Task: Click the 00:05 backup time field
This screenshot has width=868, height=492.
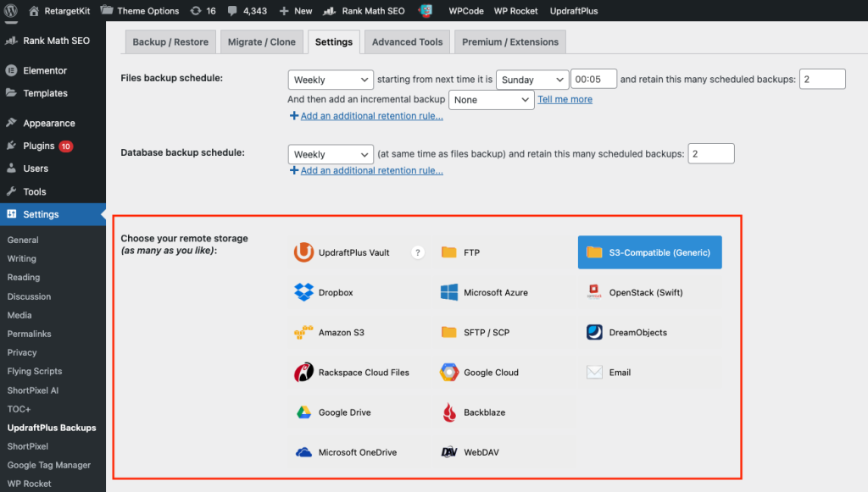Action: click(x=593, y=79)
